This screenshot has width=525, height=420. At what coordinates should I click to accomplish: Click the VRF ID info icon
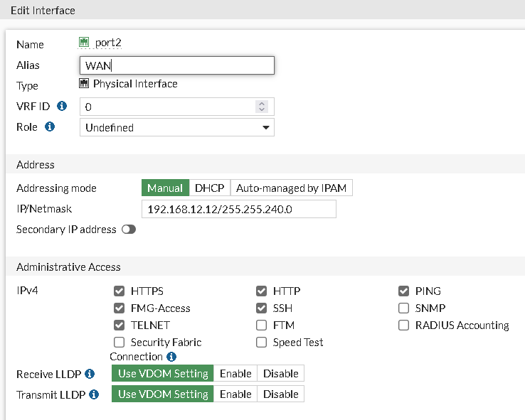point(62,107)
